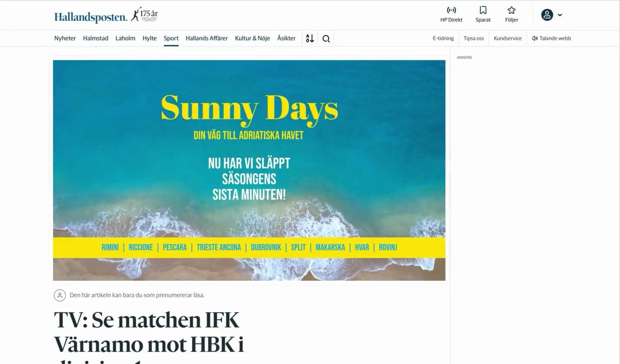Open the E-tidning link

pyautogui.click(x=443, y=38)
